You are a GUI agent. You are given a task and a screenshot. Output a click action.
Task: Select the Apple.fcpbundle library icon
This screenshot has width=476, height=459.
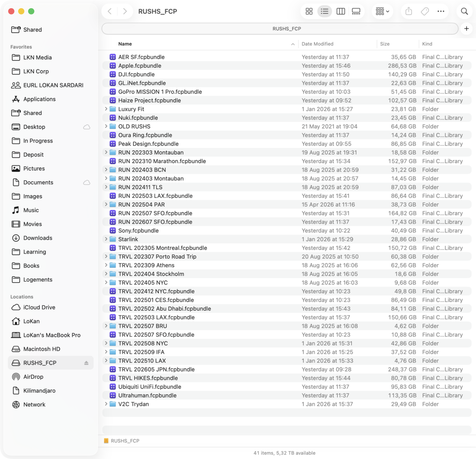pyautogui.click(x=113, y=66)
